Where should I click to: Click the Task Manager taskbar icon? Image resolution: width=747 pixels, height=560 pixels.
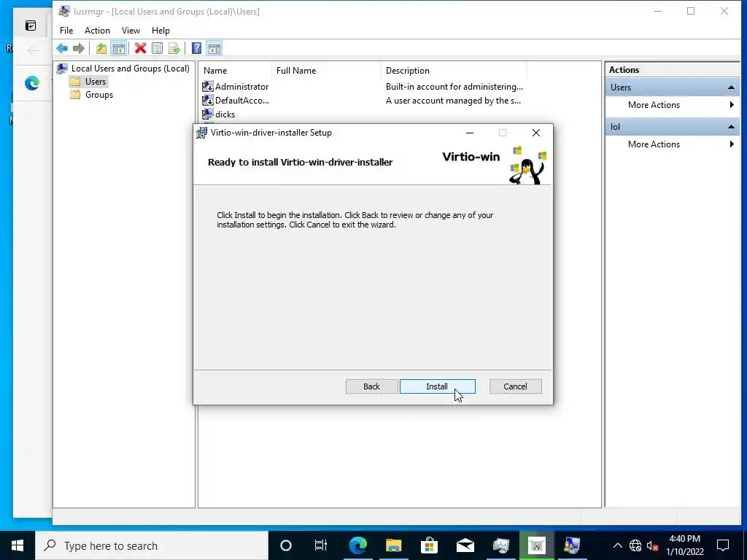500,545
